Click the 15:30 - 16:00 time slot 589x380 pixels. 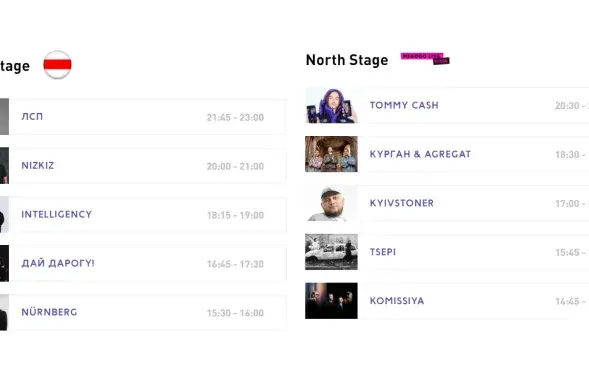[x=236, y=313]
